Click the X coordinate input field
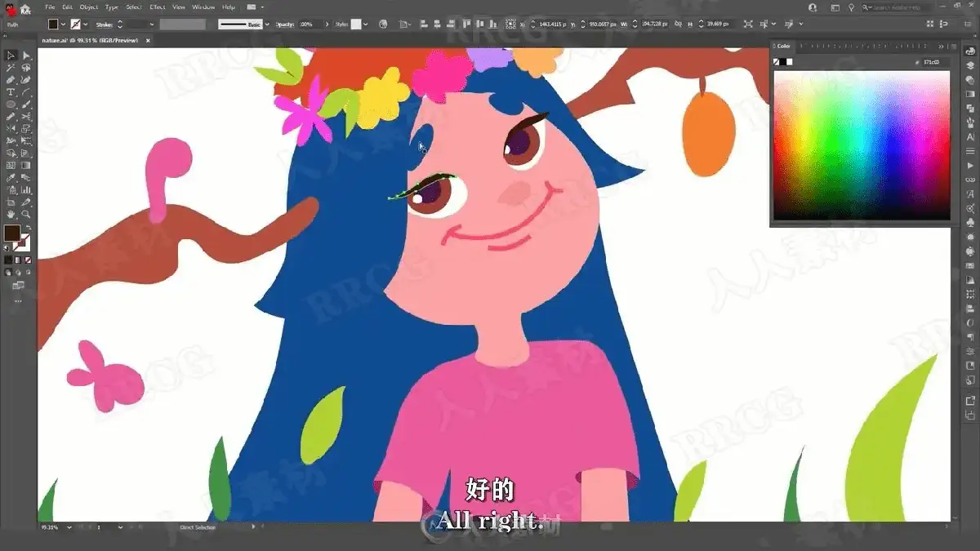Image resolution: width=980 pixels, height=551 pixels. [552, 24]
